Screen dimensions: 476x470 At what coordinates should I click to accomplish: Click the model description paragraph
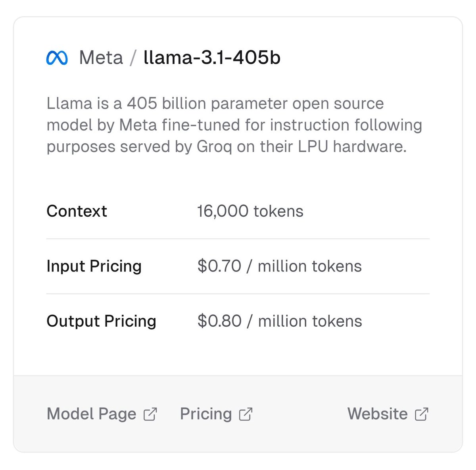[234, 125]
